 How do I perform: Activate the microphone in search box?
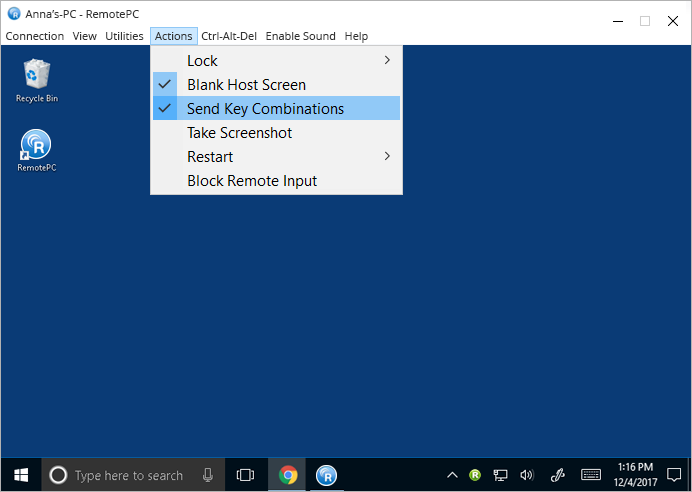pyautogui.click(x=208, y=475)
